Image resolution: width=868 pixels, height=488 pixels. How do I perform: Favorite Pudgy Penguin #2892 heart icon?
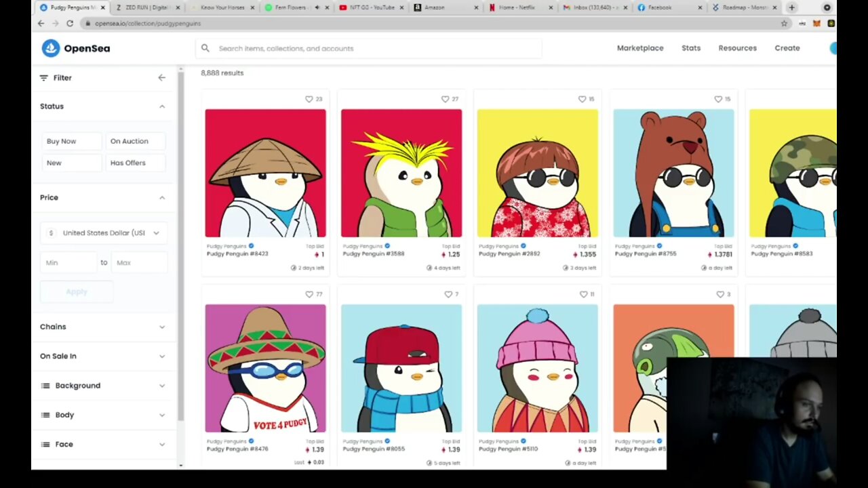(x=582, y=99)
